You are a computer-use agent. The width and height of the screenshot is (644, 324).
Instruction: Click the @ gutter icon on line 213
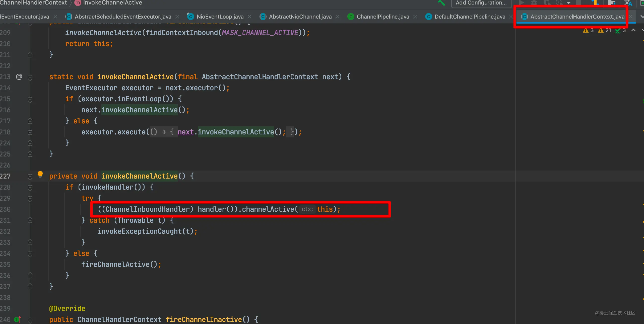click(19, 76)
